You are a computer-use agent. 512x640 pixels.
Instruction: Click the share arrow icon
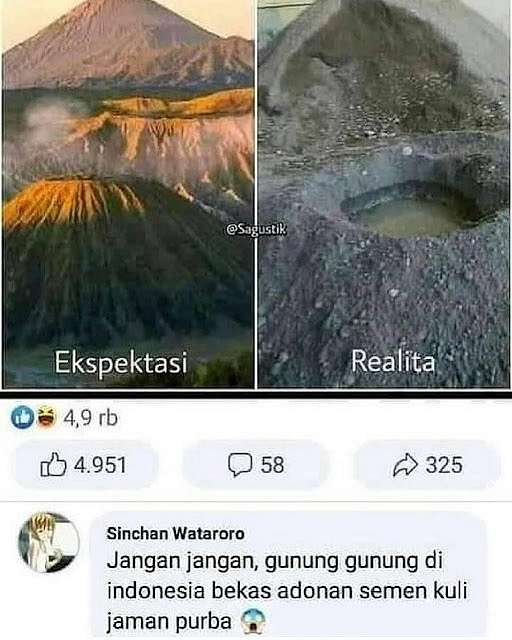(x=405, y=465)
